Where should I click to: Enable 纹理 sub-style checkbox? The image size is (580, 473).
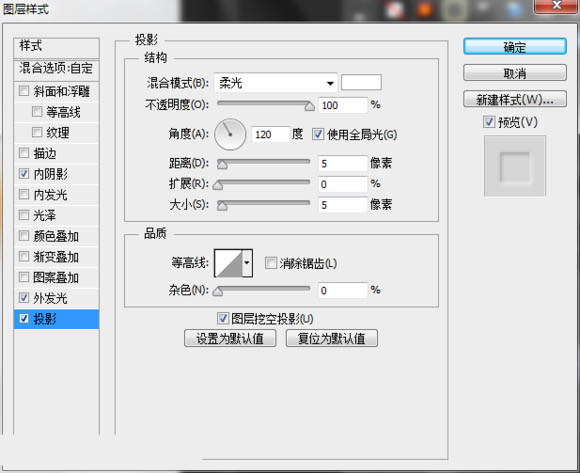click(37, 132)
